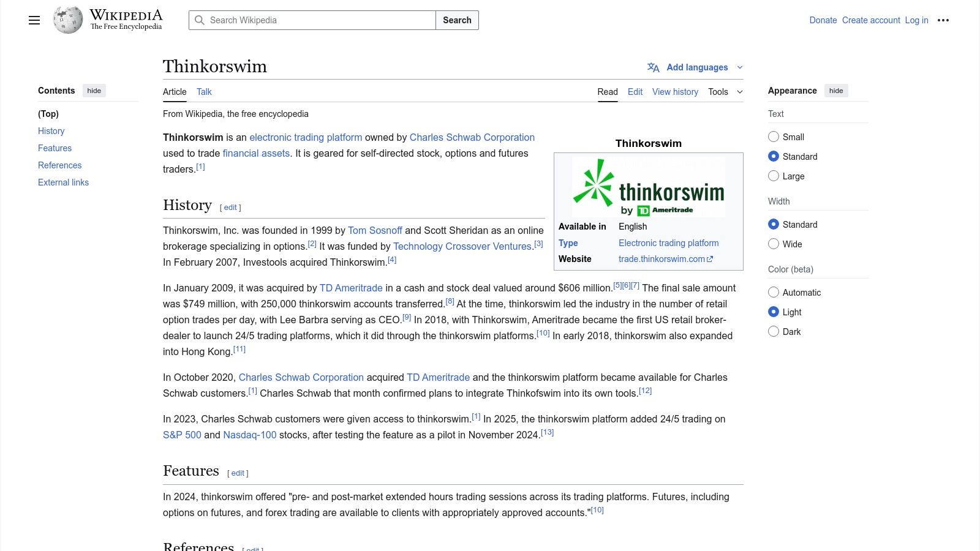980x551 pixels.
Task: Open electronic trading platform link in the intro
Action: click(306, 137)
